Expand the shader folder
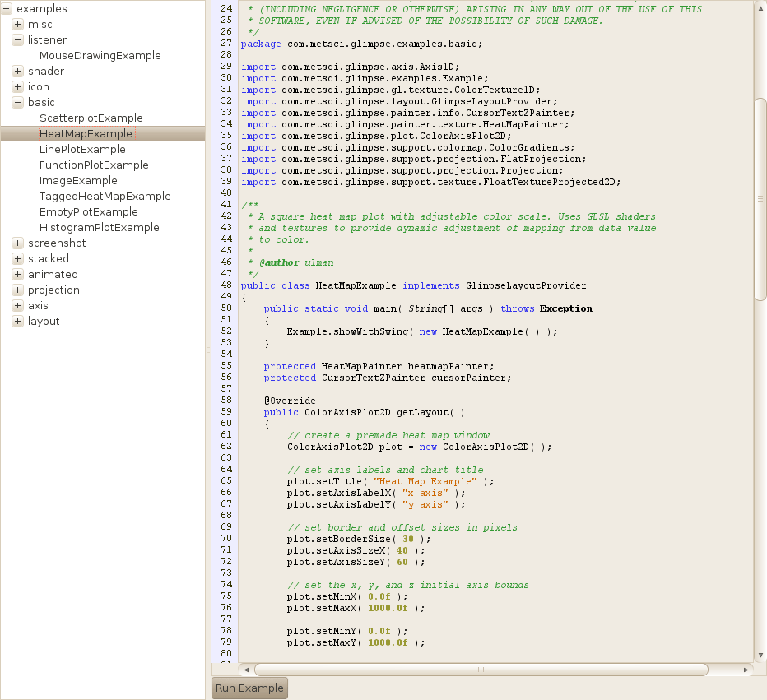Screen dimensions: 767x700 click(17, 71)
